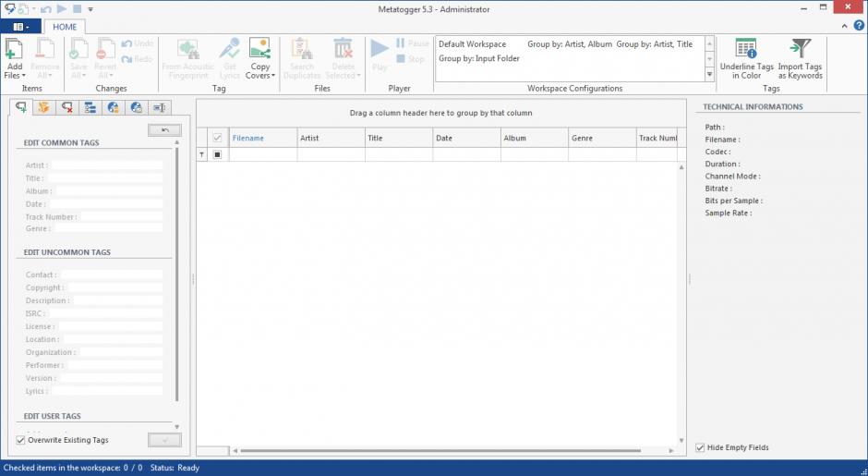Select the add-tags tab icon in left panel

click(21, 107)
